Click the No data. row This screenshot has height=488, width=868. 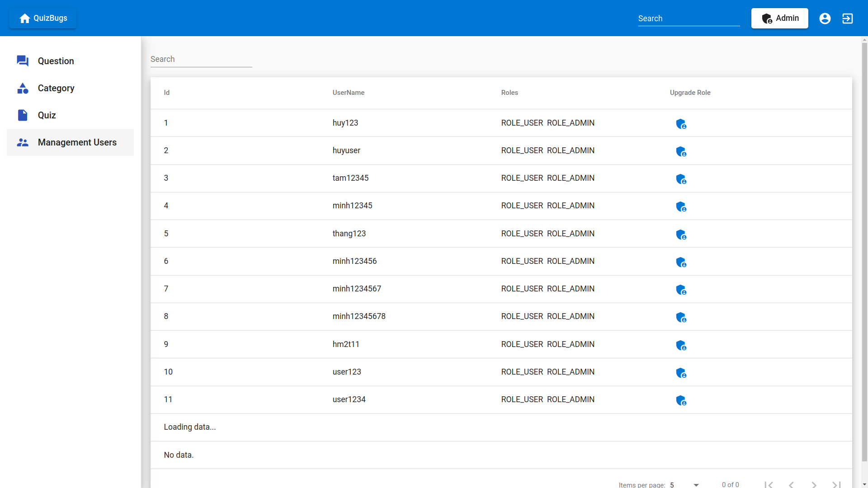pos(501,455)
